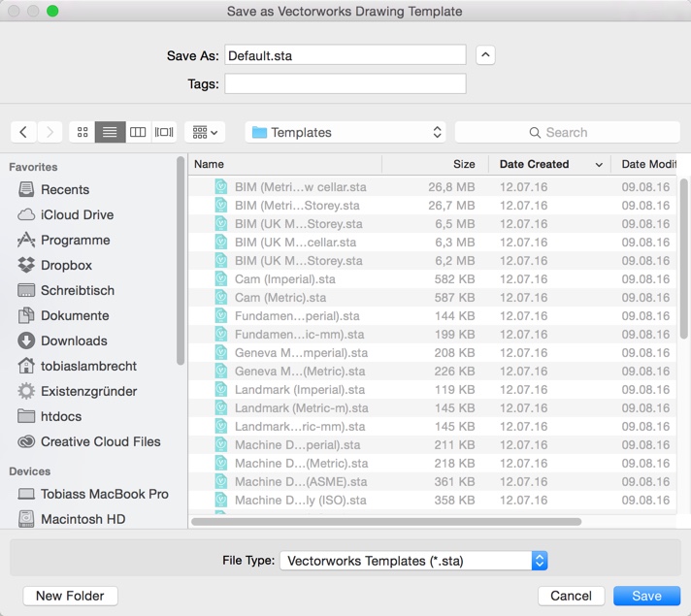Screen dimensions: 691x616
Task: Select the Geneva M…mperial).sta file
Action: [x=433, y=353]
